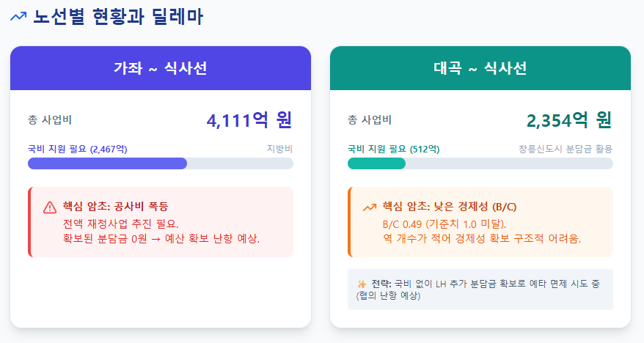Click the warning triangle icon in 공사비 폭등 box

coord(50,207)
